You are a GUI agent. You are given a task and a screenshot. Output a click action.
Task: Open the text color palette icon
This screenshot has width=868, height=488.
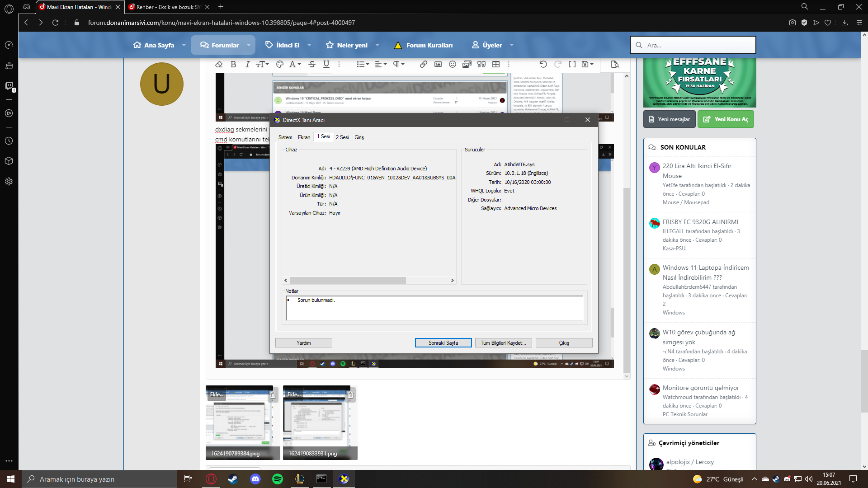tap(280, 64)
